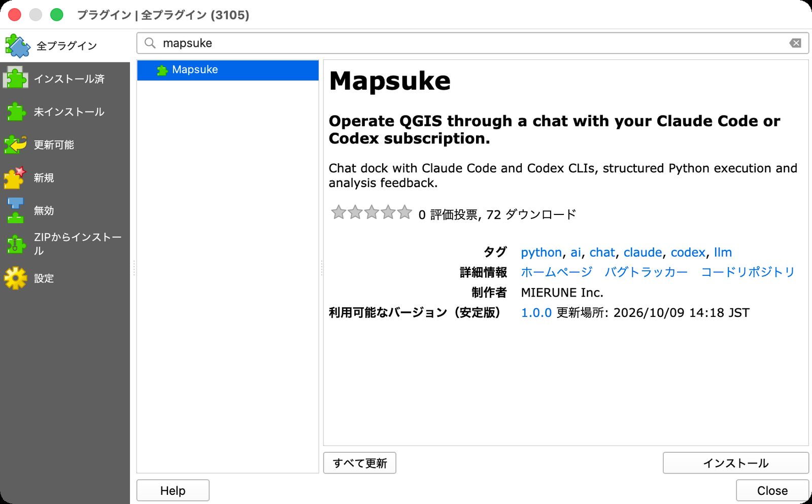Click the magnifying glass search icon
The height and width of the screenshot is (504, 812).
tap(150, 43)
